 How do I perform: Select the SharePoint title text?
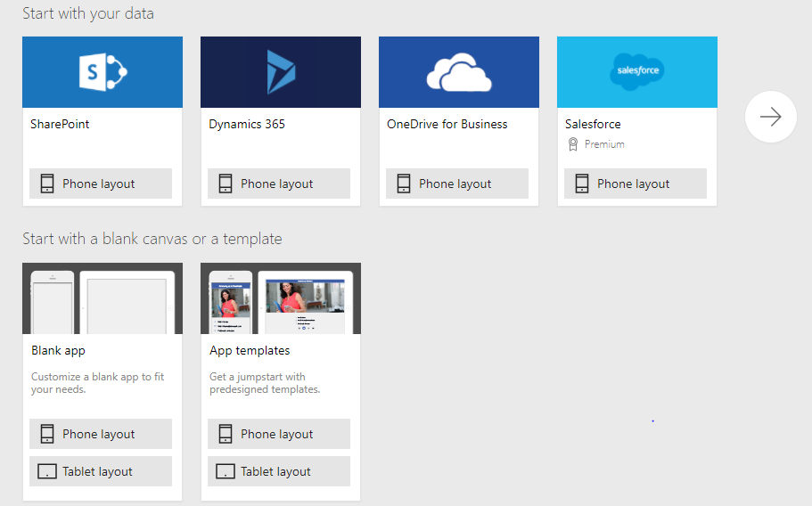tap(60, 124)
